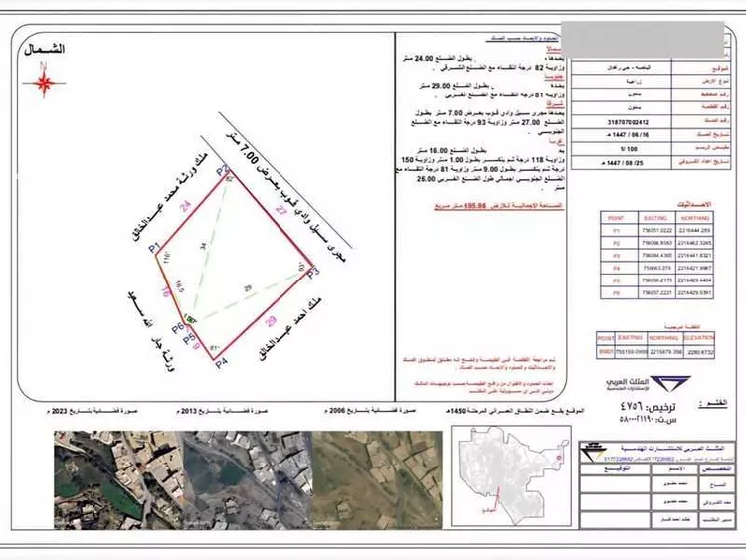The height and width of the screenshot is (560, 746).
Task: Click the small logo in the signature block header
Action: 593,452
